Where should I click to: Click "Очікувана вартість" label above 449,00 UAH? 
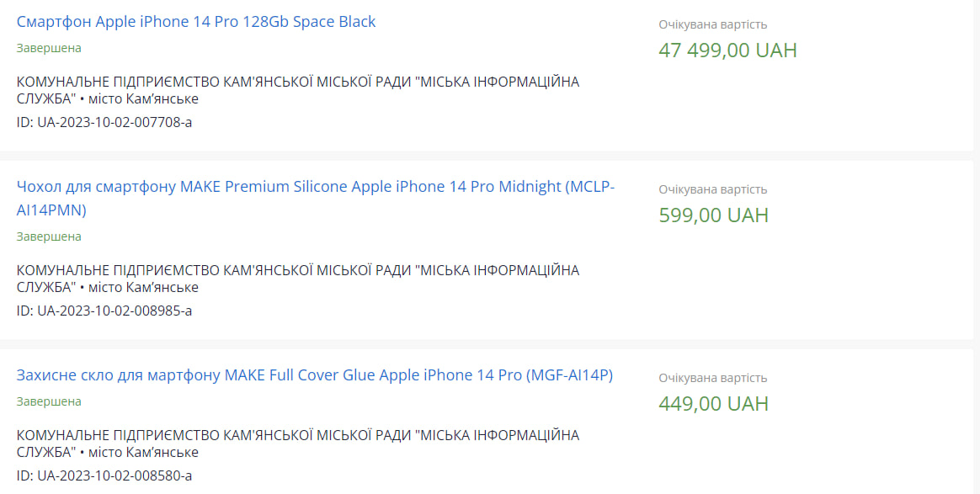[712, 379]
